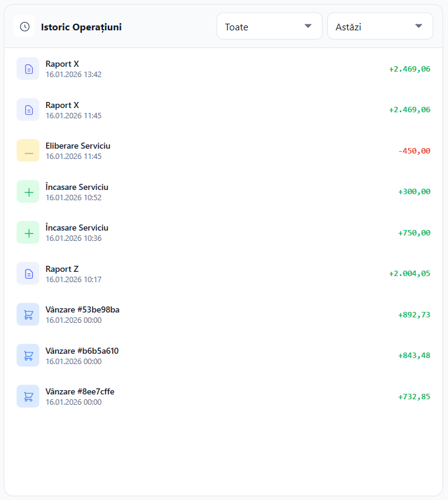Click cart icon for Vânzare #b6b5a610
Viewport: 448px width, 500px height.
pos(28,356)
